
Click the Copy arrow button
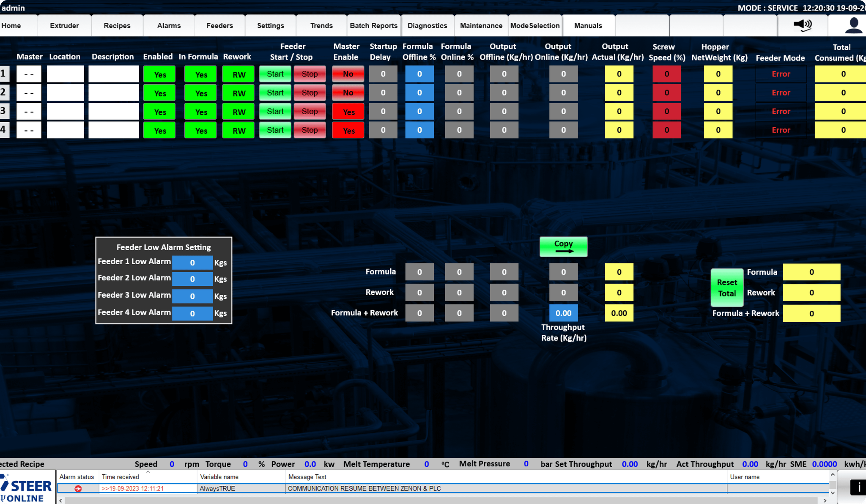tap(563, 247)
